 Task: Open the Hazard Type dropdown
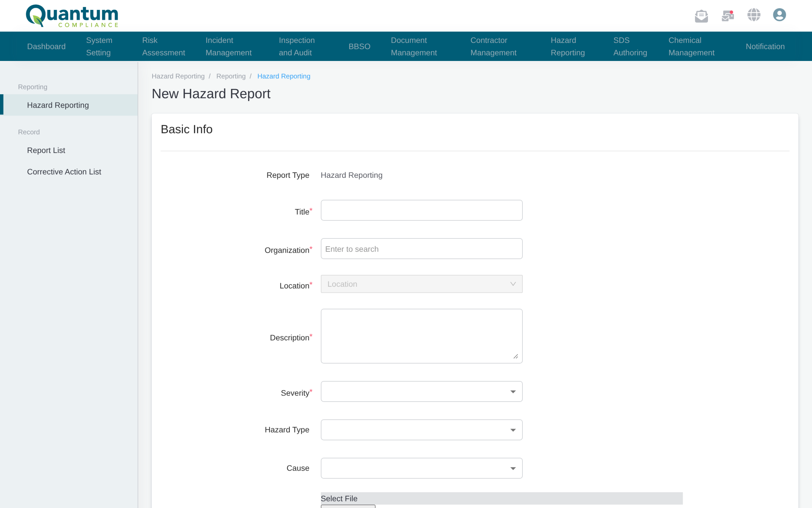422,430
